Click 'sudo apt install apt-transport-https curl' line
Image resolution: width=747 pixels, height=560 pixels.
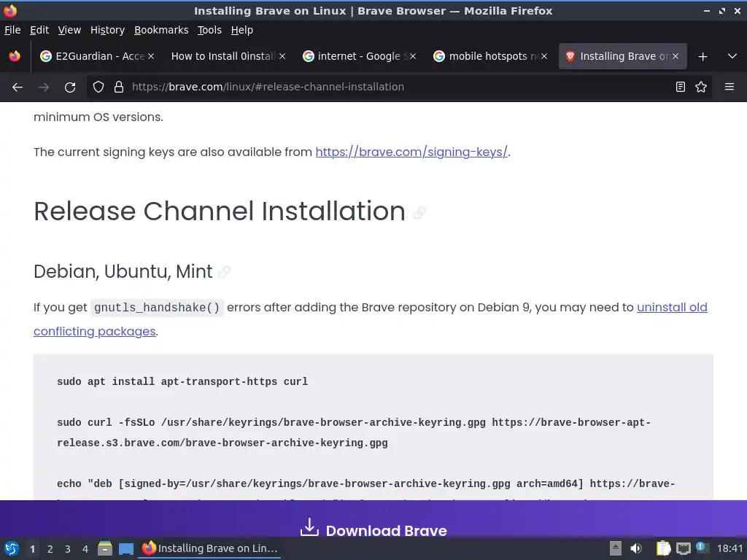(182, 381)
